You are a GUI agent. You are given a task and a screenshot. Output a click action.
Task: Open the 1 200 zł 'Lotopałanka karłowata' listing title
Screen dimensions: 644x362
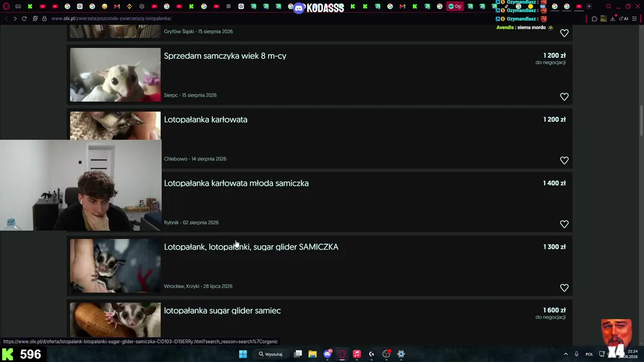205,120
